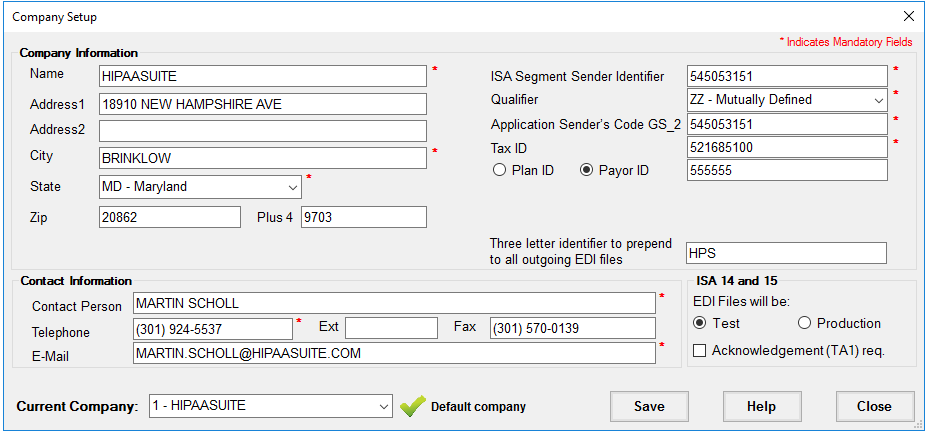Choose Test for EDI files
This screenshot has width=929, height=436.
(x=700, y=323)
